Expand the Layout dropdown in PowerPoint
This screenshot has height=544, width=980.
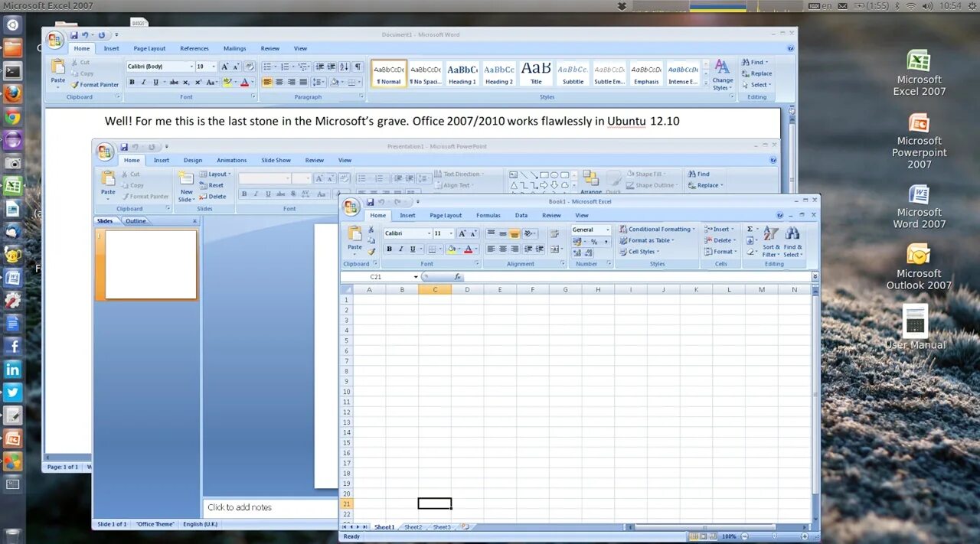pos(229,174)
